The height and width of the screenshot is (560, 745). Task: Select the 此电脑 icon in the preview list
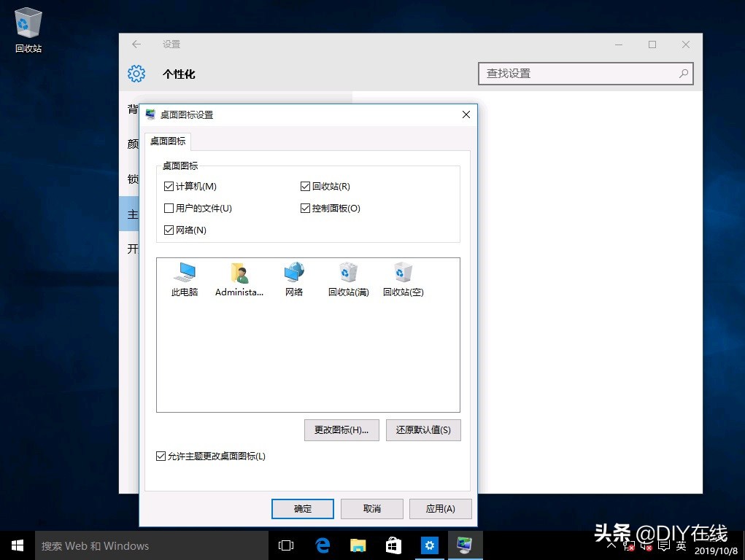[x=184, y=279]
